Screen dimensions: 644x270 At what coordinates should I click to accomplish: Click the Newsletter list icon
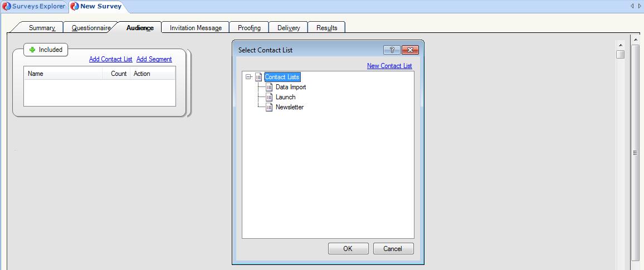click(269, 107)
